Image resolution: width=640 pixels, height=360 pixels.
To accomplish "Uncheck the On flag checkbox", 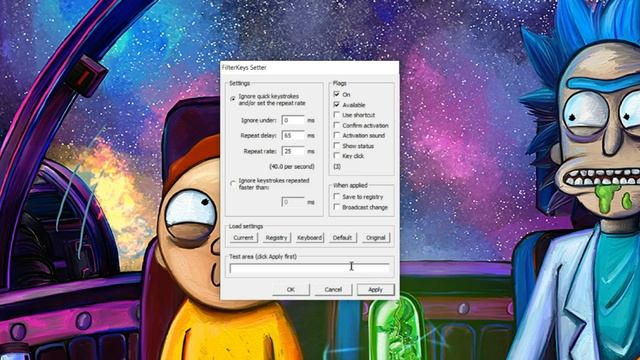I will point(337,94).
